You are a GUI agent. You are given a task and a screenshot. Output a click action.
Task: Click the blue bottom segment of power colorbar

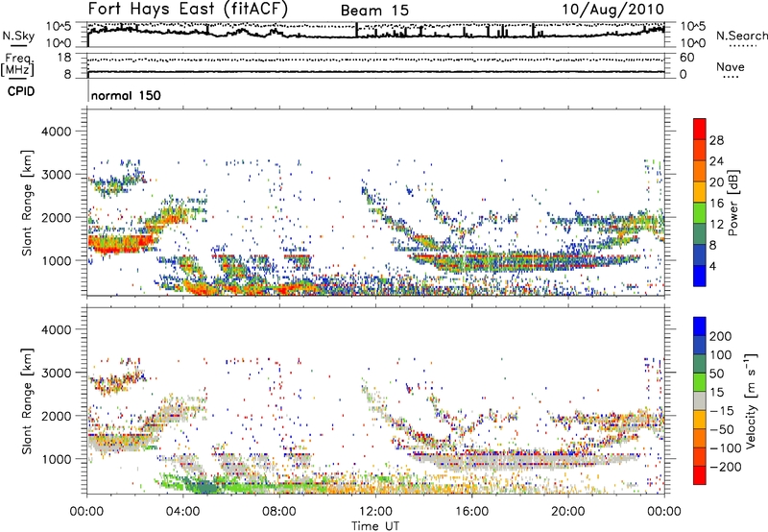(x=700, y=276)
